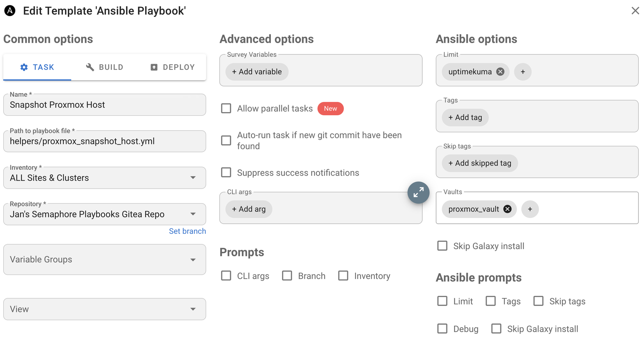Enable Allow parallel tasks checkbox
This screenshot has width=644, height=339.
click(226, 108)
